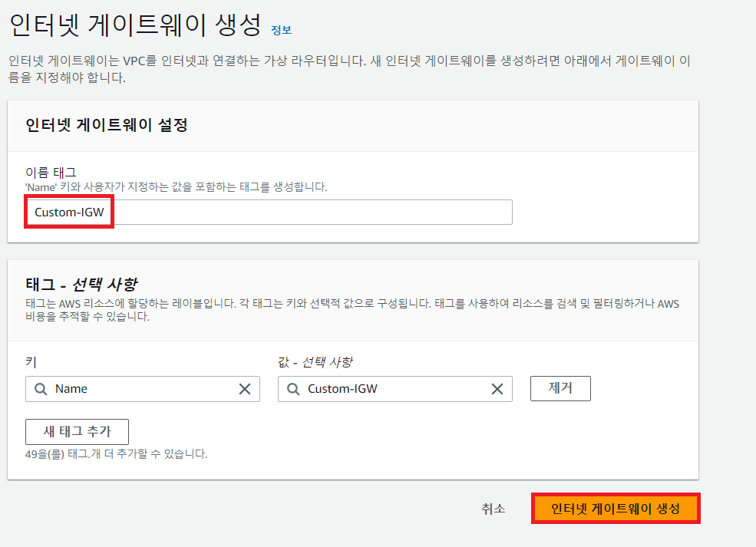
Task: Click the search icon in value field
Action: coord(293,389)
